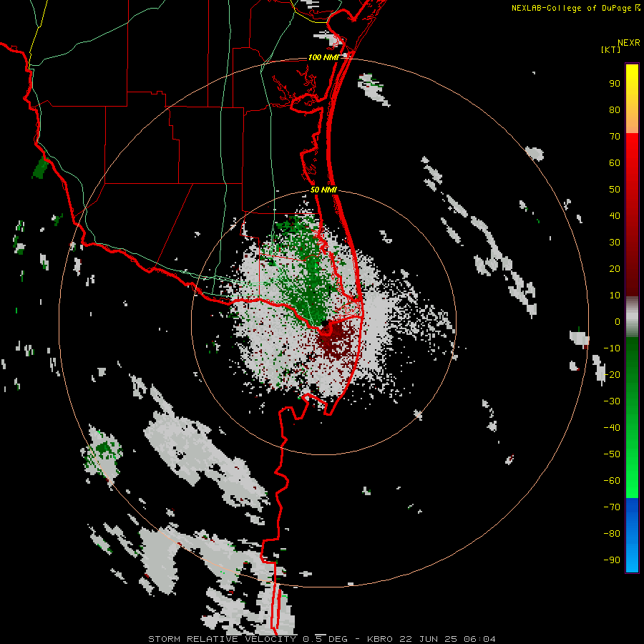Click the 90 value on the velocity scale
The image size is (644, 644).
(x=615, y=84)
